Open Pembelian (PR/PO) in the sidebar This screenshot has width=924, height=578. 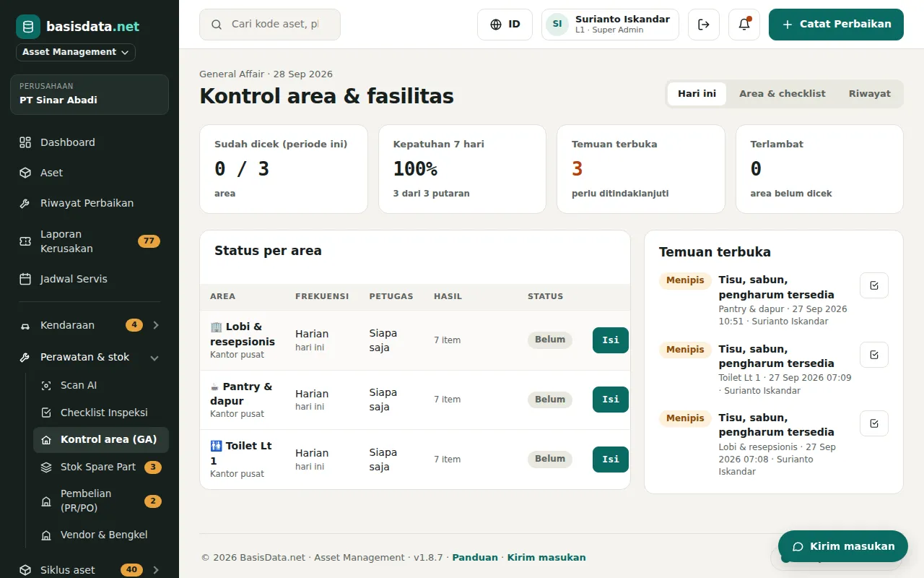tap(101, 501)
